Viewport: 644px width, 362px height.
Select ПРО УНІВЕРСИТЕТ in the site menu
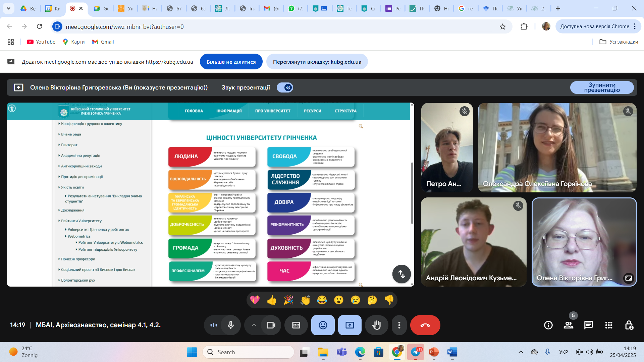(272, 111)
